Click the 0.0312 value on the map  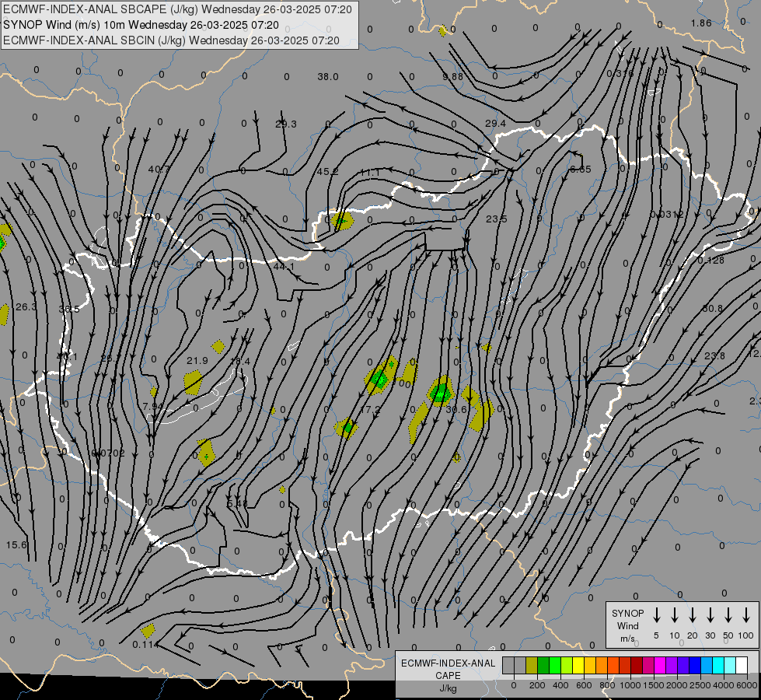(667, 215)
